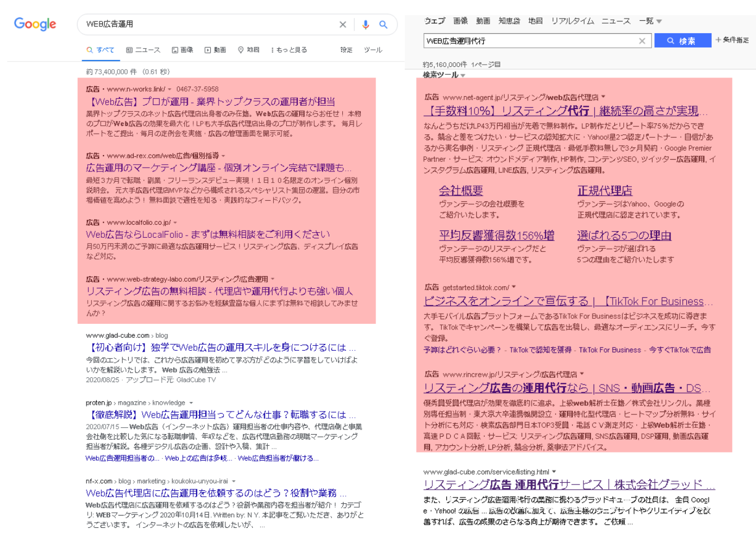Screen dimensions: 756x547
Task: Expand the Yahoo 検索ツール dropdown
Action: click(444, 75)
